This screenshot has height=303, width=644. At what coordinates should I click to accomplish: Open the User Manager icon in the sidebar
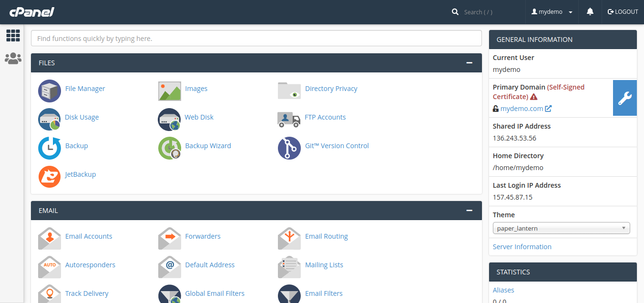click(13, 58)
